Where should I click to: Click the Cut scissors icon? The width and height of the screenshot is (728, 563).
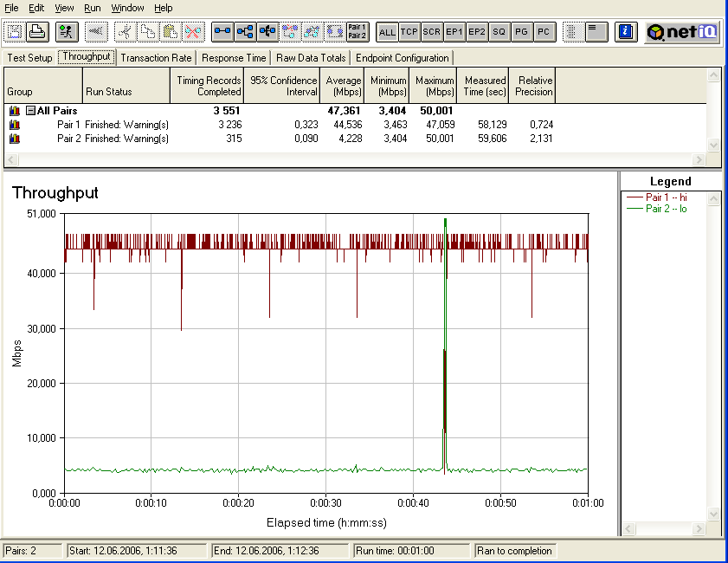click(126, 31)
